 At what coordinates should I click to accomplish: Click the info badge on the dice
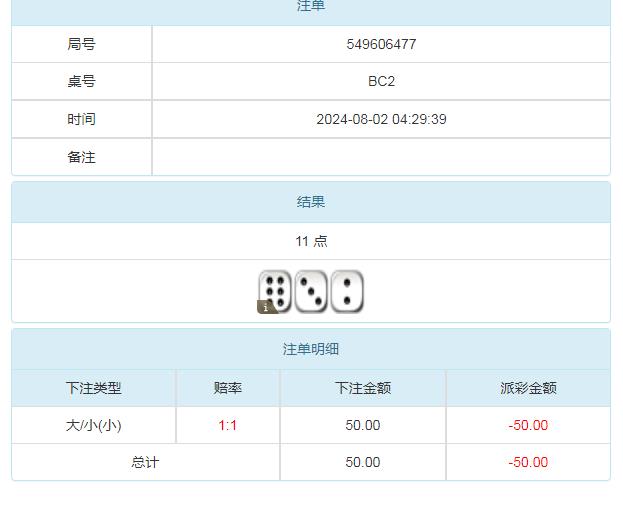tap(266, 307)
